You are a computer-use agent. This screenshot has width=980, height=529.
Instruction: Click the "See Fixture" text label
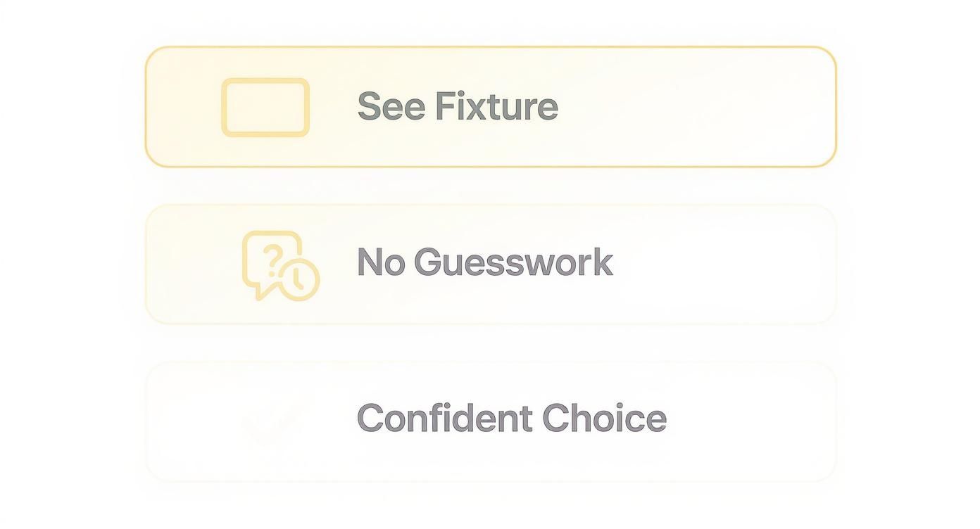point(458,106)
